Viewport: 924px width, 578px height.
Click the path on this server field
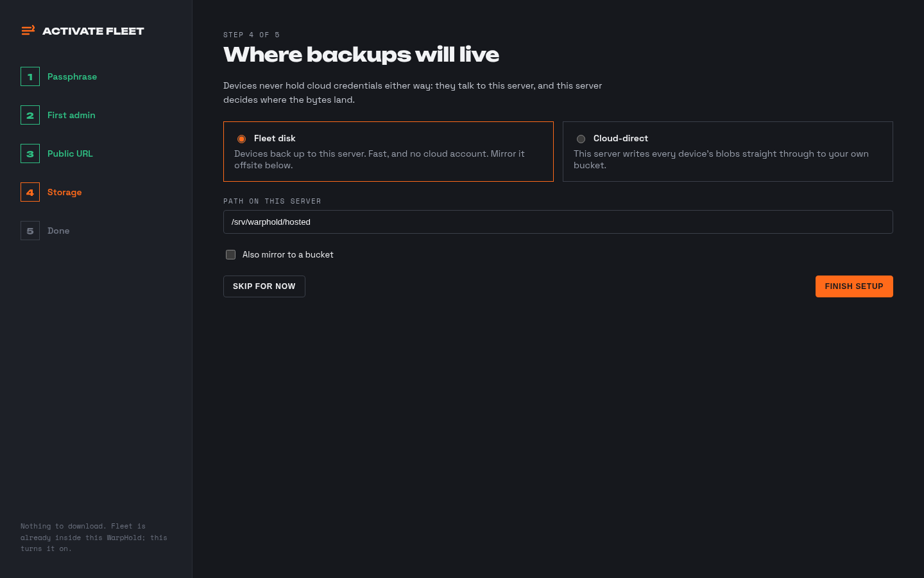pos(558,222)
